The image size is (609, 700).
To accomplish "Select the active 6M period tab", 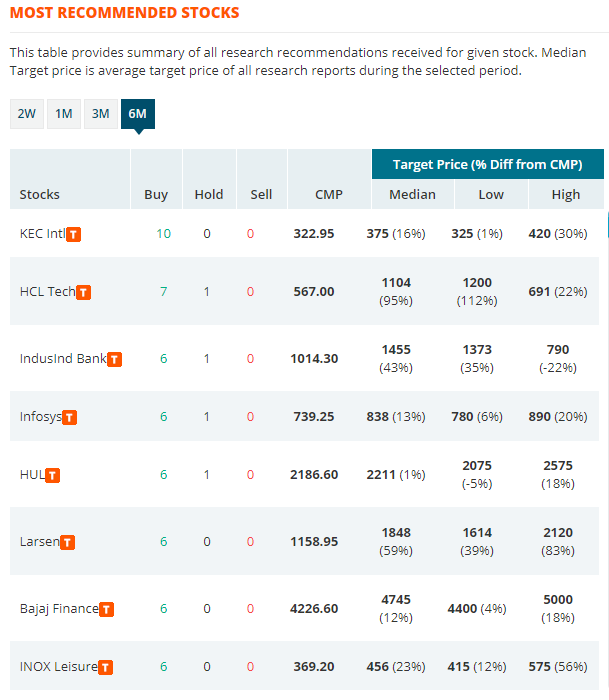I will (x=138, y=114).
